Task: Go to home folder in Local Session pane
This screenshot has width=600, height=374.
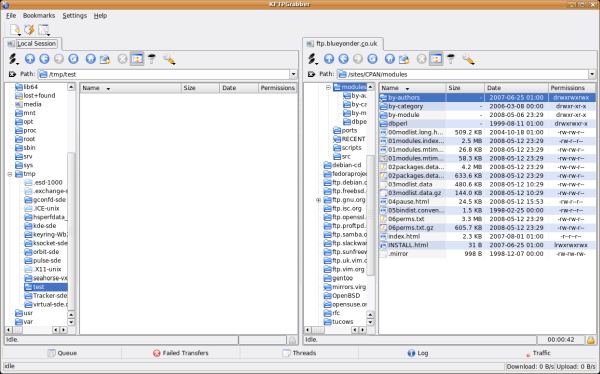Action: pos(91,59)
